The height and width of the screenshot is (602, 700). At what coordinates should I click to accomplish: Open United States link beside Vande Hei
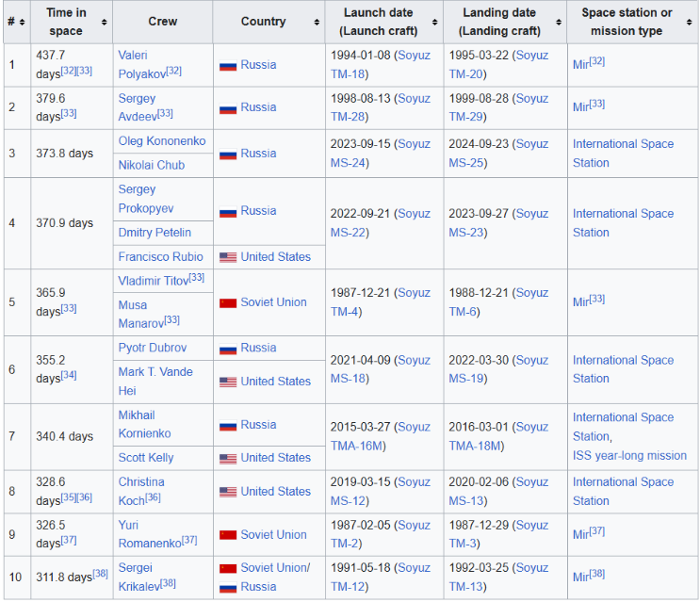tap(275, 382)
